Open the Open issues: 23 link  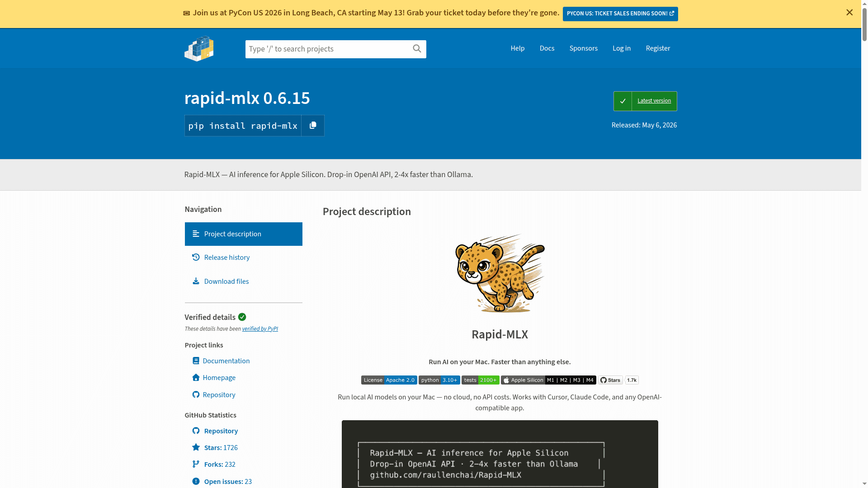point(228,481)
